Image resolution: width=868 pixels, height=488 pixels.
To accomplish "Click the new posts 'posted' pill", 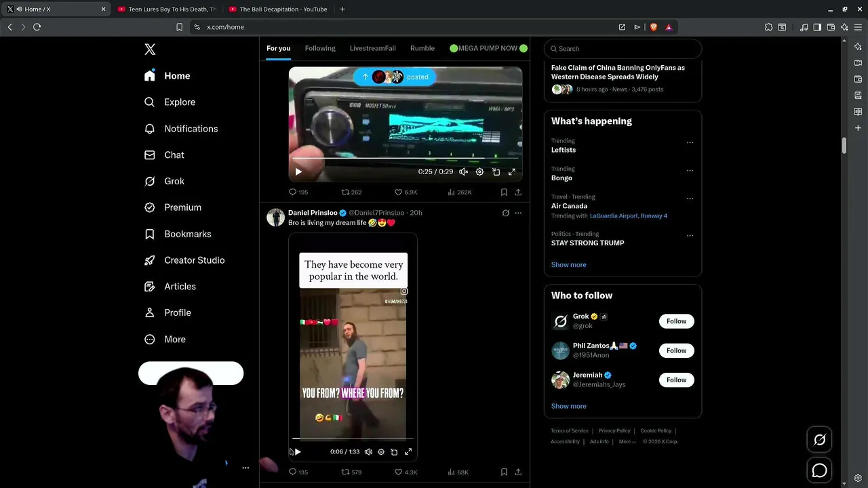I will (x=395, y=77).
